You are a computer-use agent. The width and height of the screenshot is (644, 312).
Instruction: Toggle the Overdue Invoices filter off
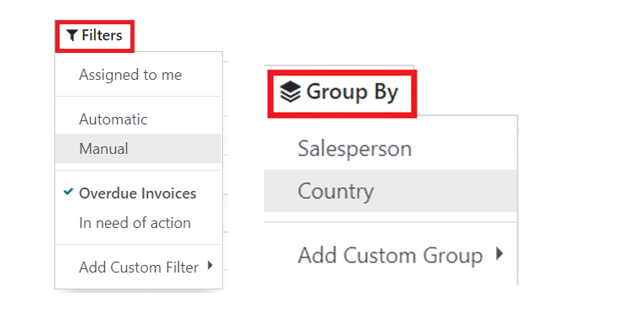(x=138, y=193)
